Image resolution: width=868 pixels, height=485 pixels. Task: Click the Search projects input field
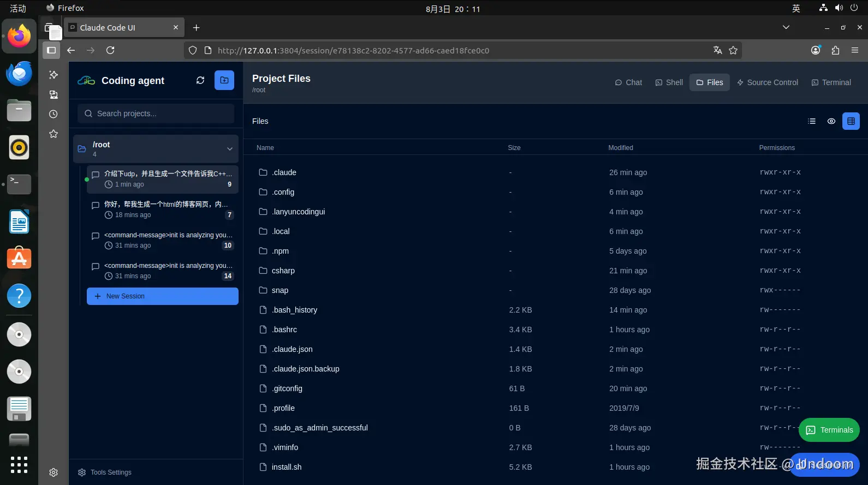pyautogui.click(x=156, y=113)
